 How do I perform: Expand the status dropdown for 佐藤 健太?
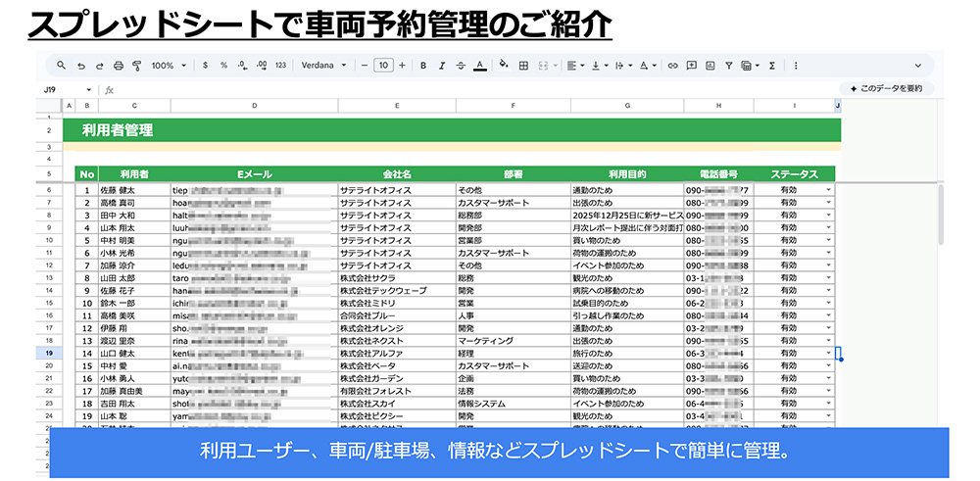(x=828, y=190)
